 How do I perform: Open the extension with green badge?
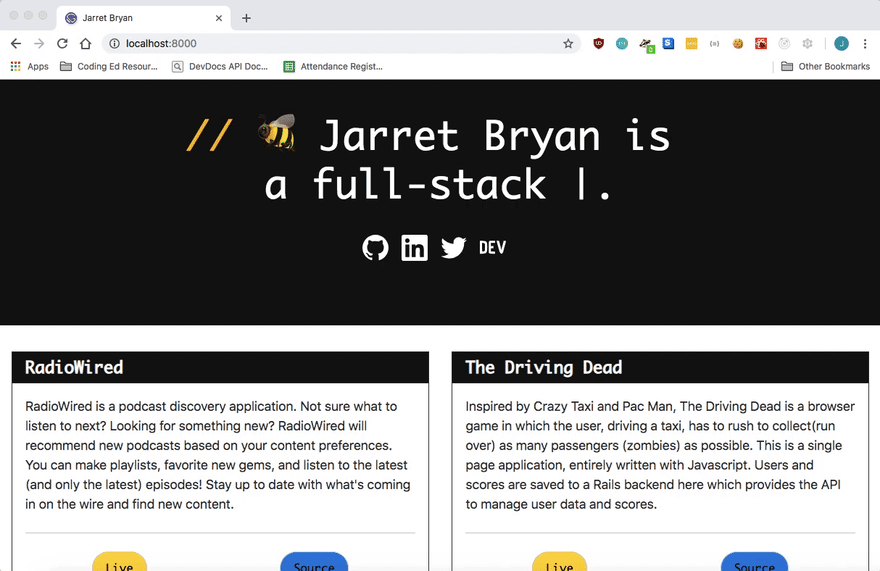click(x=646, y=45)
